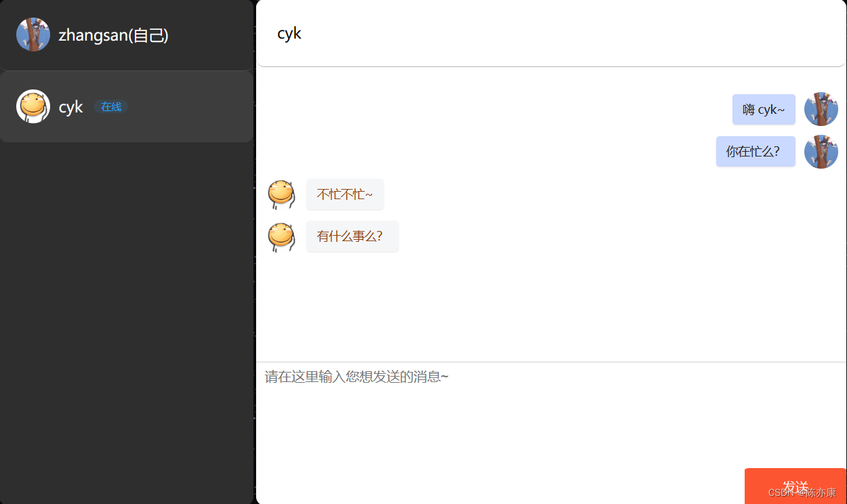Send the message with the 发送 button

coord(796,486)
